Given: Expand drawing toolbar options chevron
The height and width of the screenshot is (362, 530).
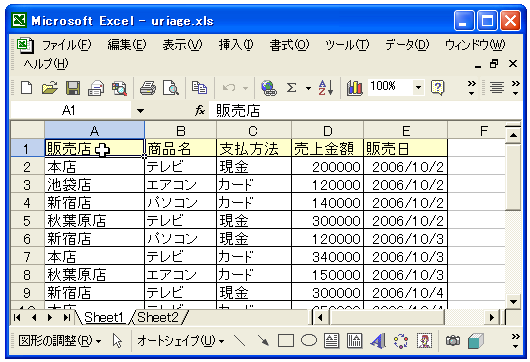Looking at the screenshot, I should (515, 341).
